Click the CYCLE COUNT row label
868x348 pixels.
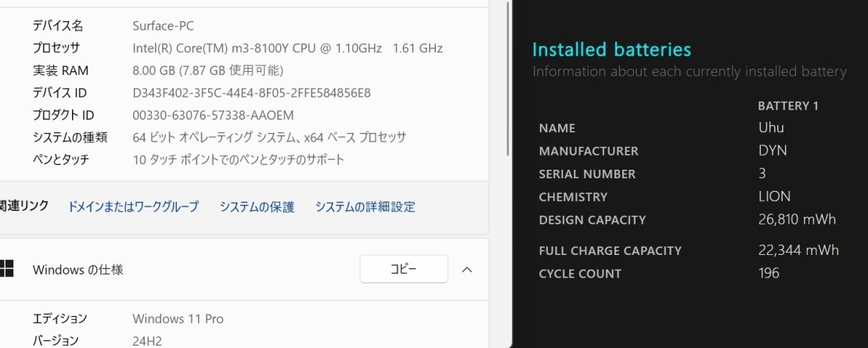580,274
